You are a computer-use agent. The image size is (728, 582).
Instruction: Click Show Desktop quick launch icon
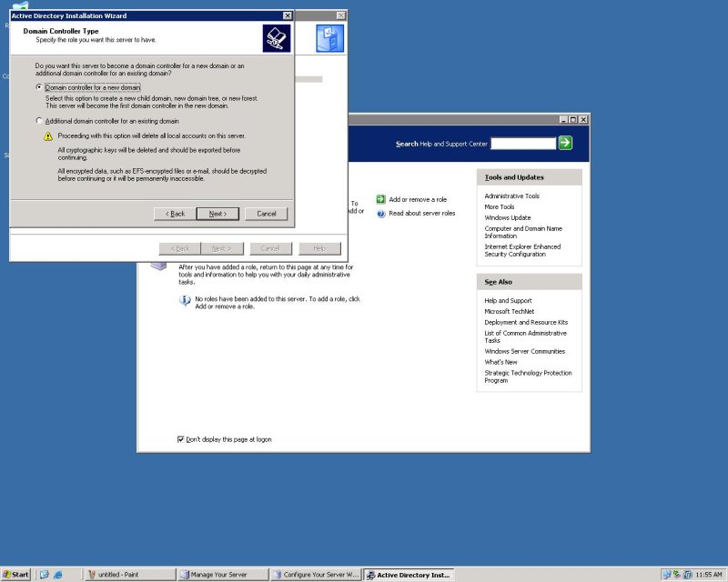[44, 575]
